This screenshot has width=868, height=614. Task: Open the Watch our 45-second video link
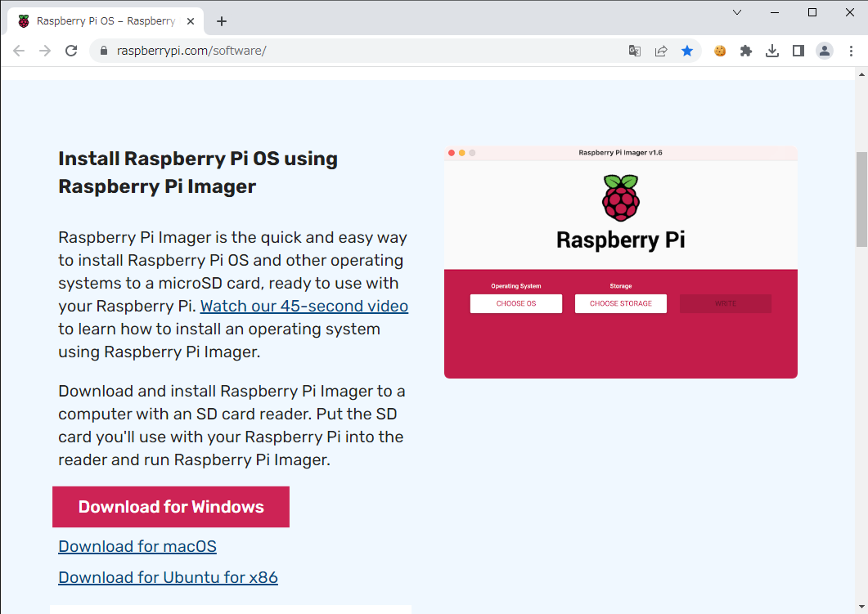pos(304,306)
